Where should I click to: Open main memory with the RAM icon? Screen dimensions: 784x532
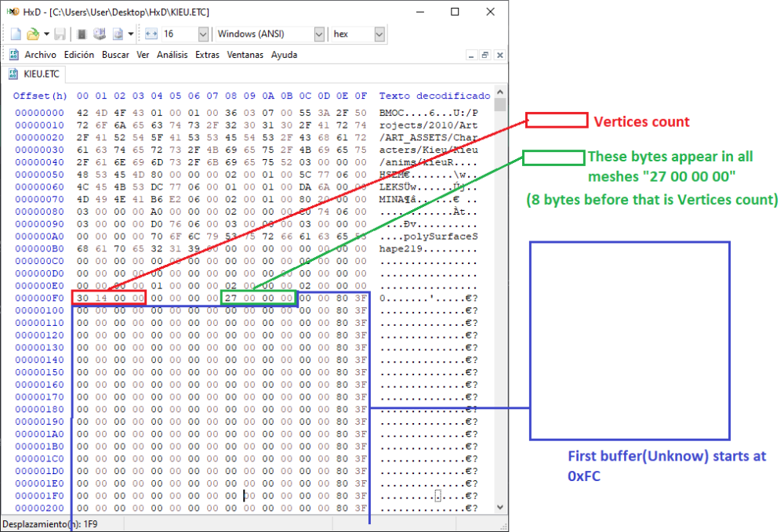(82, 34)
